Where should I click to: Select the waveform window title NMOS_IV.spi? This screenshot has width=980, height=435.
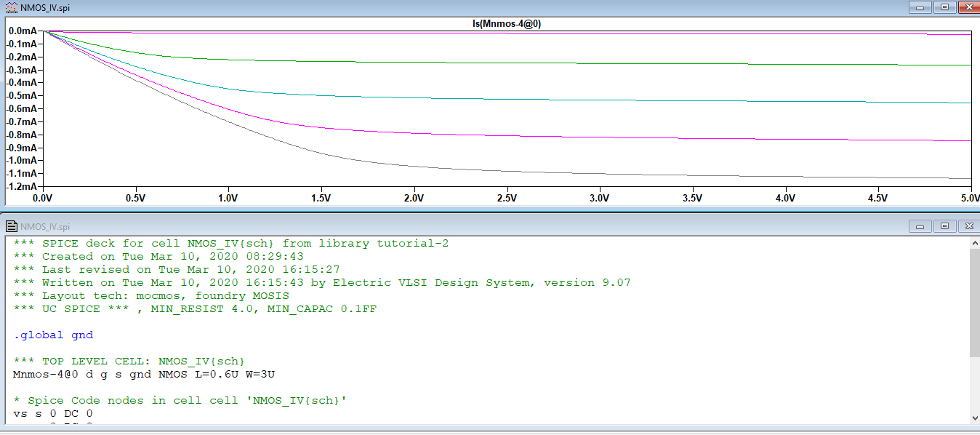pos(45,7)
